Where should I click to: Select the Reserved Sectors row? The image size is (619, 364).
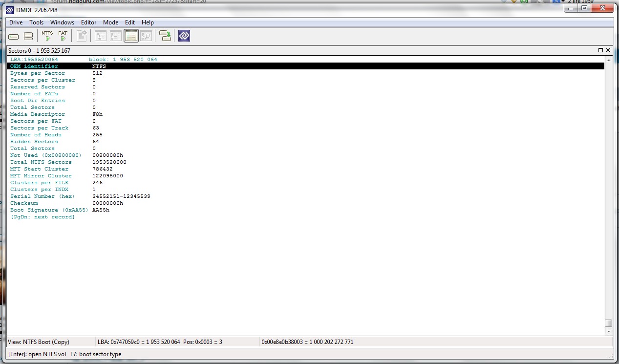(x=306, y=87)
